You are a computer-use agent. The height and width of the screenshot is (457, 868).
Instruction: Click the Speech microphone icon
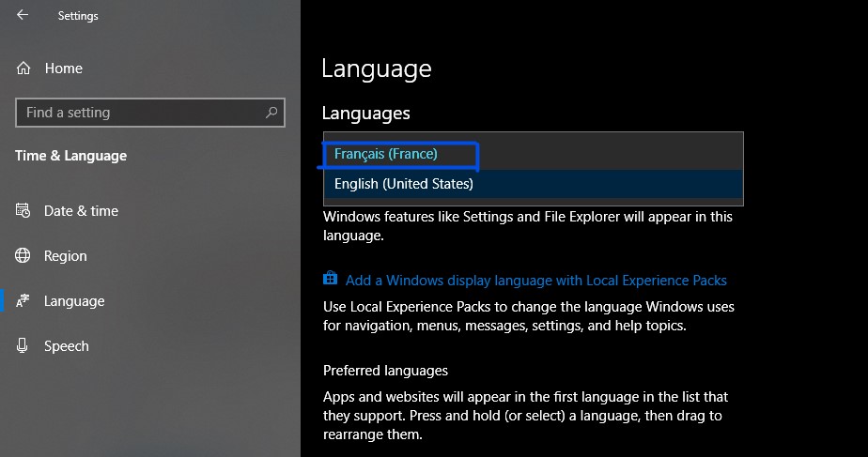[23, 346]
